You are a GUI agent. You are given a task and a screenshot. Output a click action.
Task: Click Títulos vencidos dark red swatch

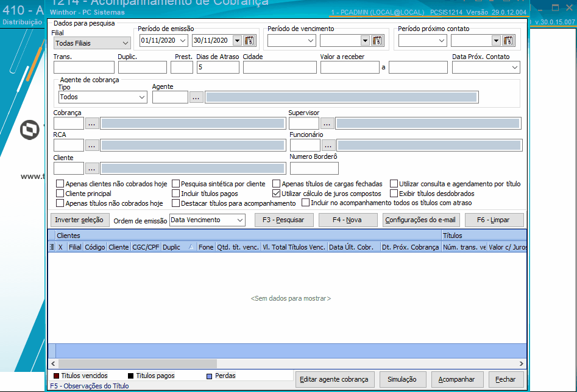click(x=56, y=376)
